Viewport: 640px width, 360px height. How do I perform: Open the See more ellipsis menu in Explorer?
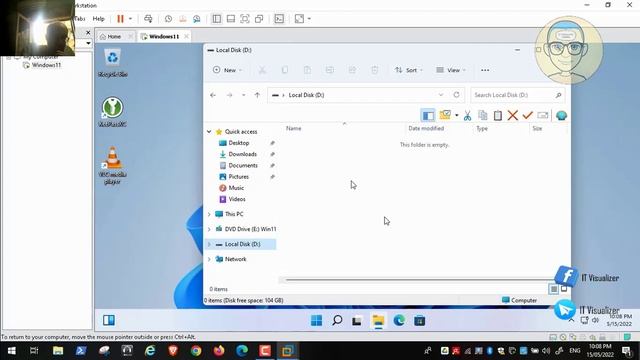coord(485,70)
